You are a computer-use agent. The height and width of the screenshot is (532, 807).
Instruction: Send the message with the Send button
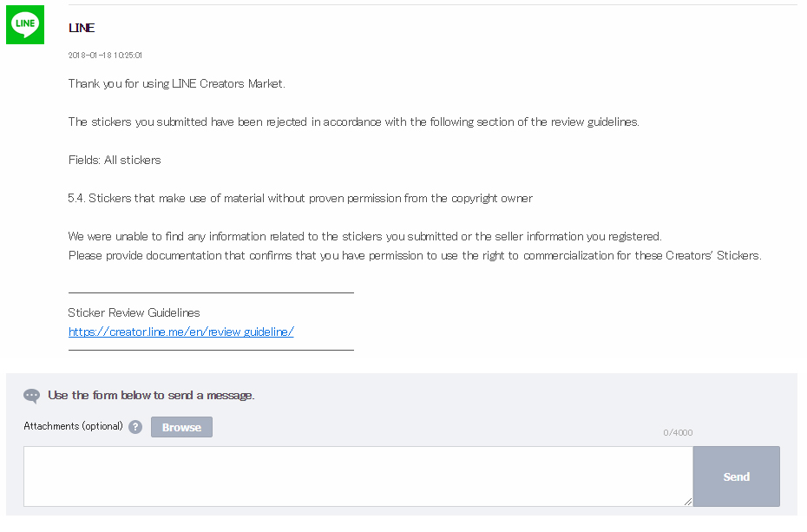(x=737, y=476)
